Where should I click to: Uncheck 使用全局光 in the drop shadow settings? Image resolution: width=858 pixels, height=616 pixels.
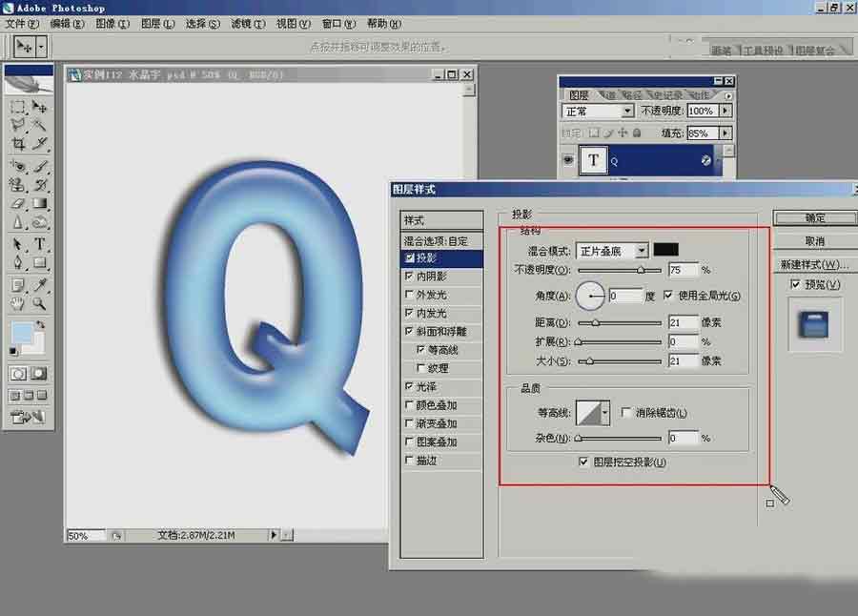(667, 295)
